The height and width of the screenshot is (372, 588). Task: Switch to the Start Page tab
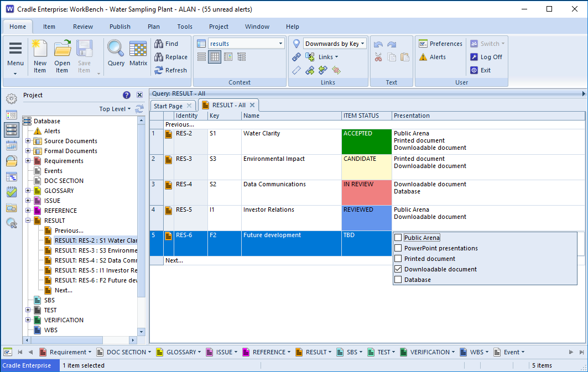click(x=168, y=106)
